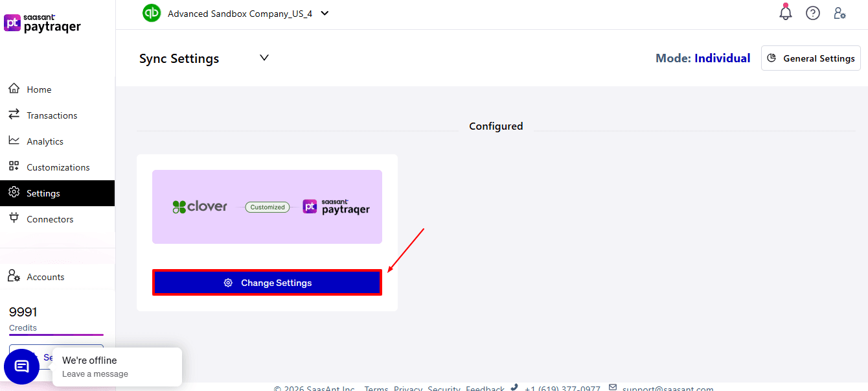
Task: Open the Security footer link
Action: coord(444,388)
